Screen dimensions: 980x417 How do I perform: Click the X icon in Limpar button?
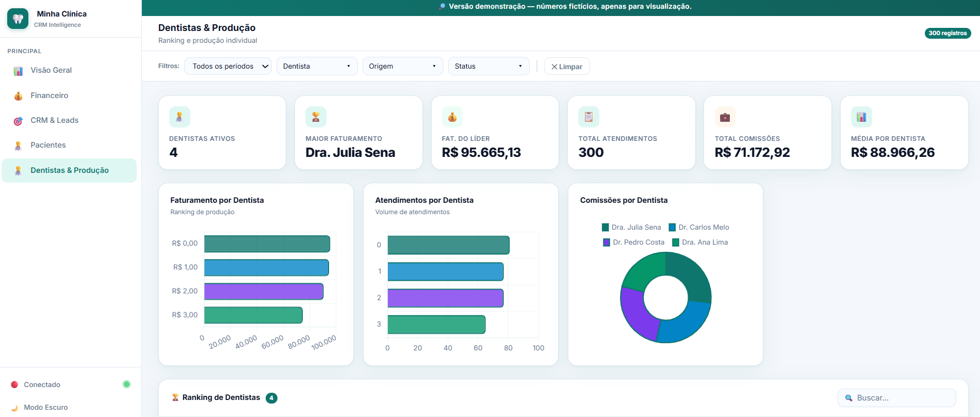point(554,67)
